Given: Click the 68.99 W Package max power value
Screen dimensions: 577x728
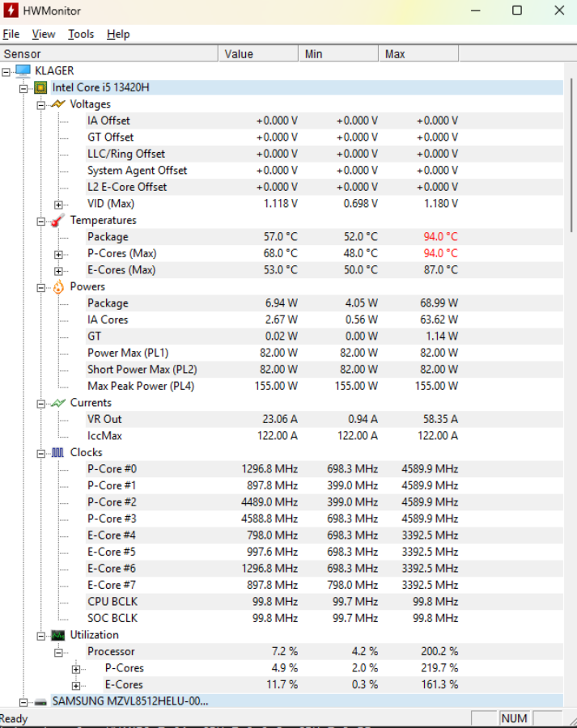Looking at the screenshot, I should (439, 303).
